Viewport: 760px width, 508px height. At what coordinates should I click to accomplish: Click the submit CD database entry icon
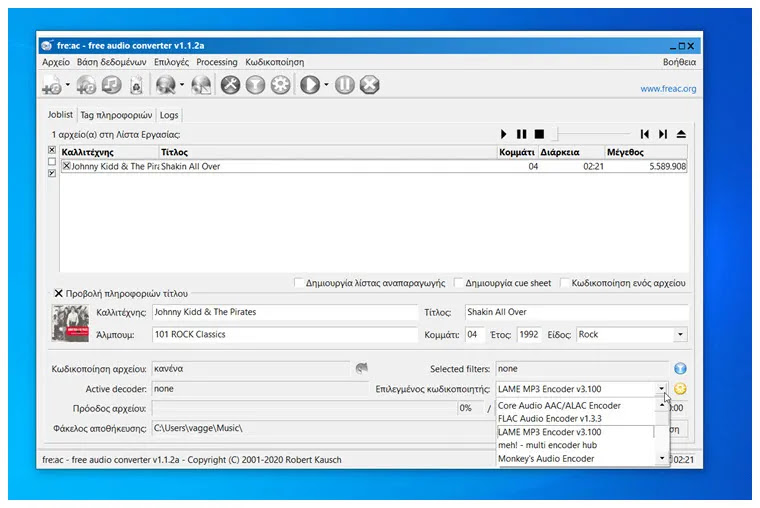(201, 85)
